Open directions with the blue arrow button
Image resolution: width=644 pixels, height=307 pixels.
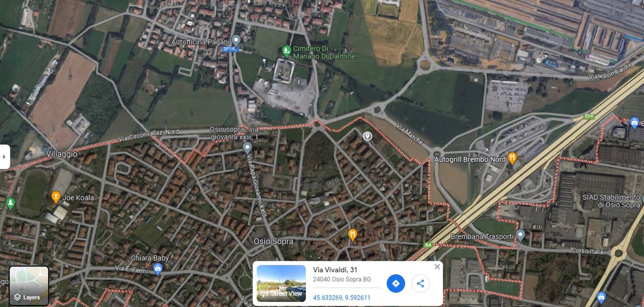(395, 283)
